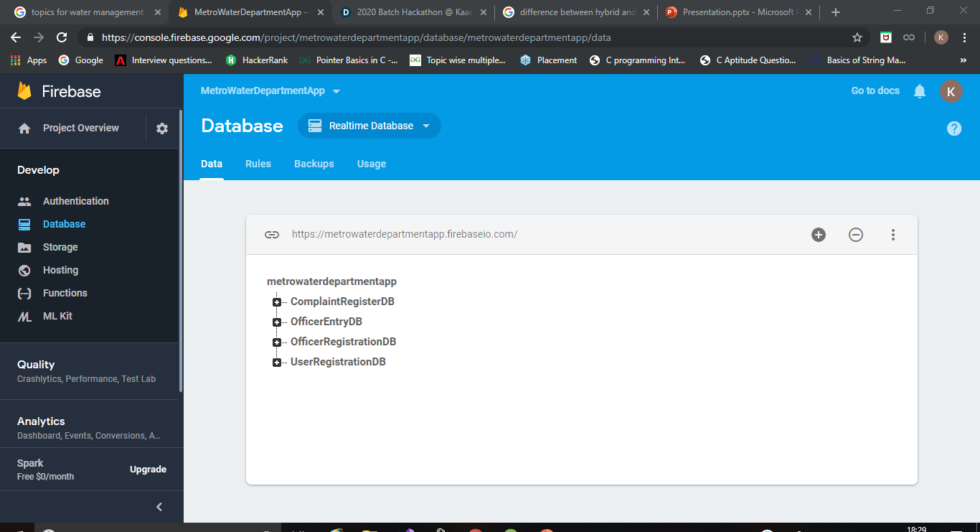980x532 pixels.
Task: Click the Firebase logo icon
Action: pyautogui.click(x=25, y=91)
